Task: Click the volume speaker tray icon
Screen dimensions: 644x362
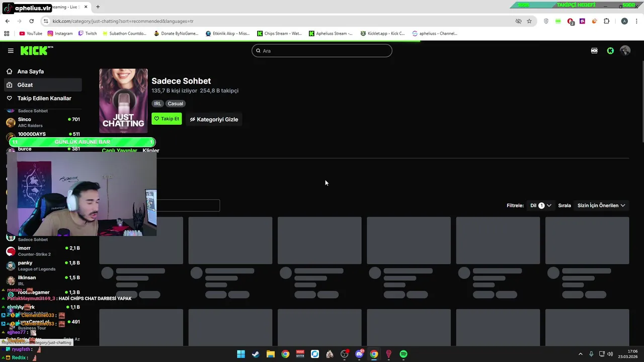Action: tap(610, 354)
